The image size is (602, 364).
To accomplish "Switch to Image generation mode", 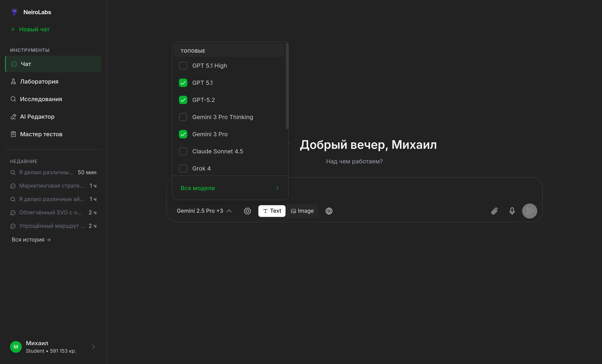I will (302, 211).
